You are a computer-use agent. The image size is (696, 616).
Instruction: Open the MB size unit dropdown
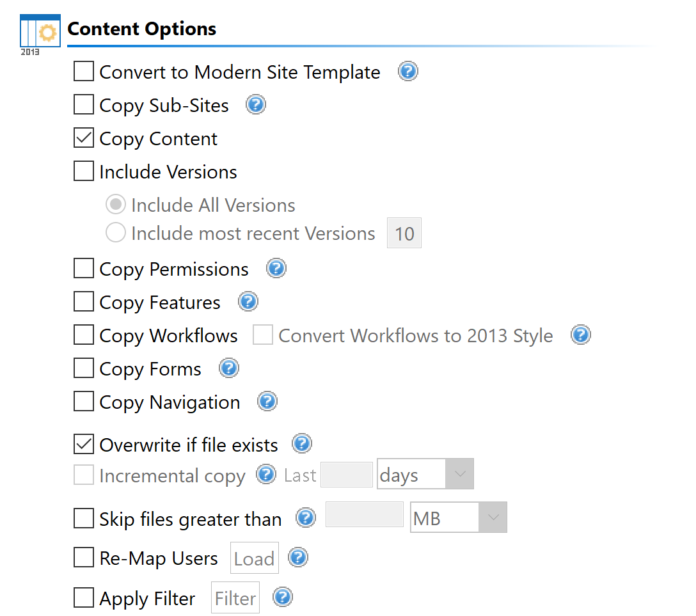[x=494, y=517]
